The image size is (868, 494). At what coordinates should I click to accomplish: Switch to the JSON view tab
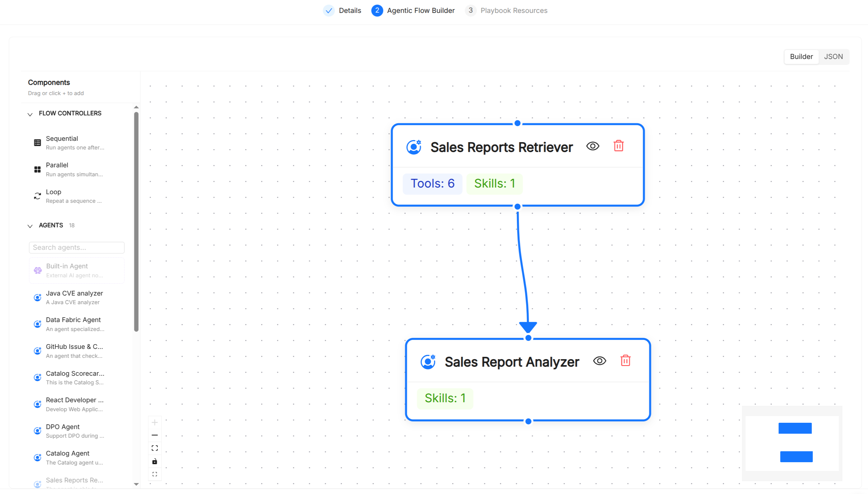click(834, 57)
